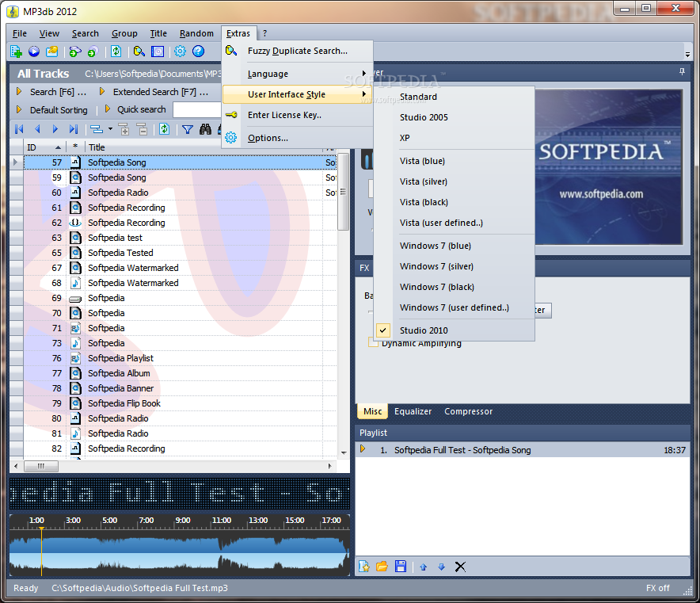Click the magnifier search icon in main toolbar
The width and height of the screenshot is (700, 603).
[x=139, y=52]
